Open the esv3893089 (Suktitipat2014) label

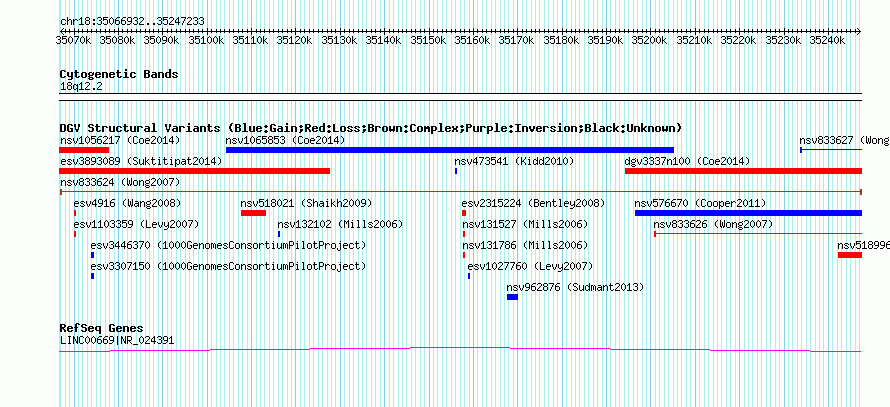coord(141,161)
